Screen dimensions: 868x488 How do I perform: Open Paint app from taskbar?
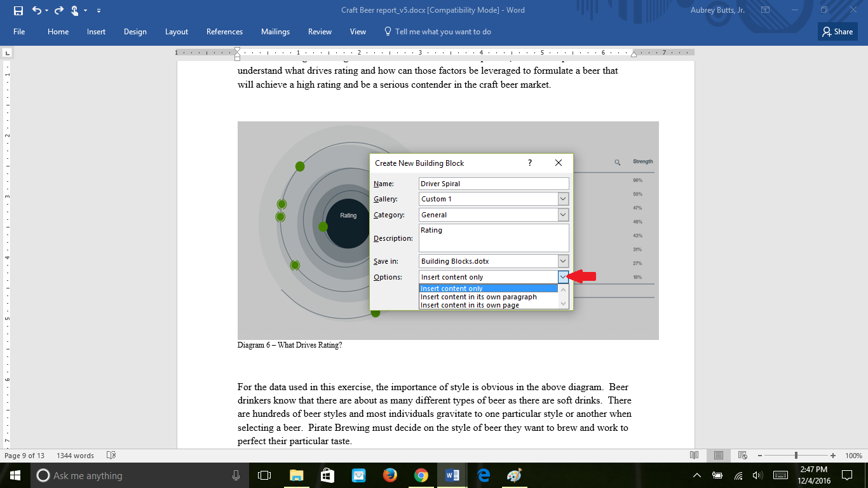[x=515, y=475]
